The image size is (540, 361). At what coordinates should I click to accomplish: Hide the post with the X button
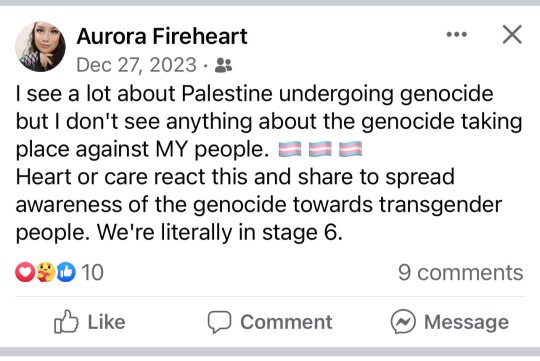coord(512,34)
